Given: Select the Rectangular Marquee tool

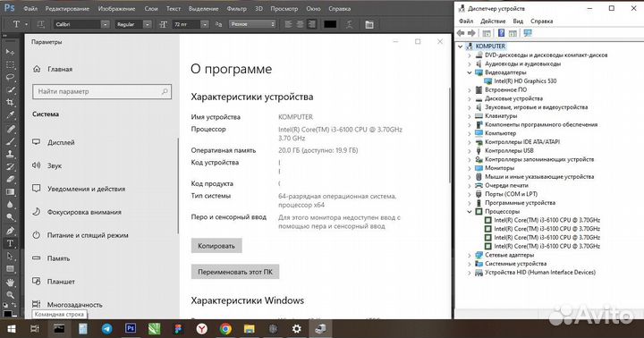Looking at the screenshot, I should [x=10, y=65].
